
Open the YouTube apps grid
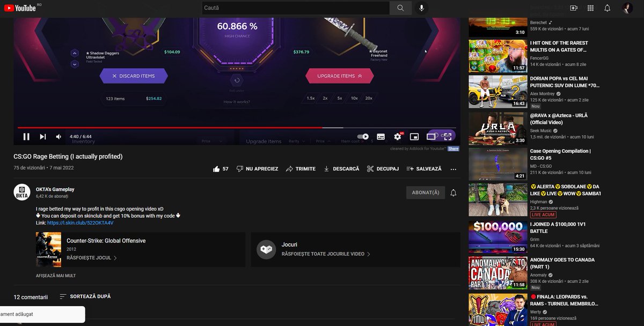tap(590, 8)
